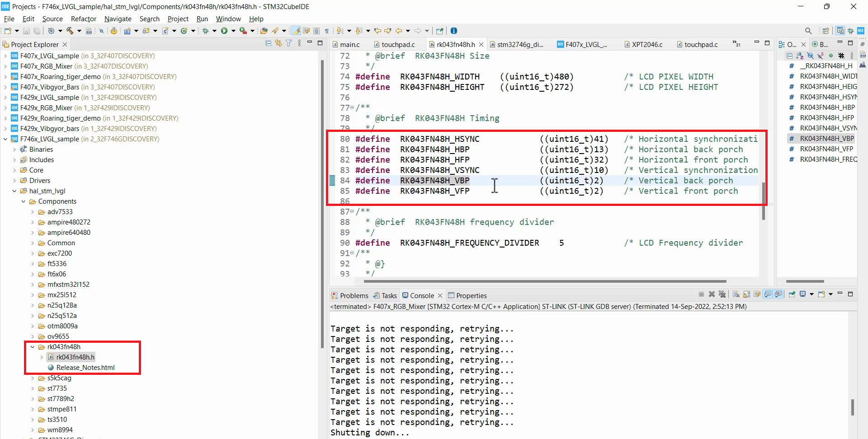Click the Open Console icon
This screenshot has height=439, width=868.
pos(821,294)
